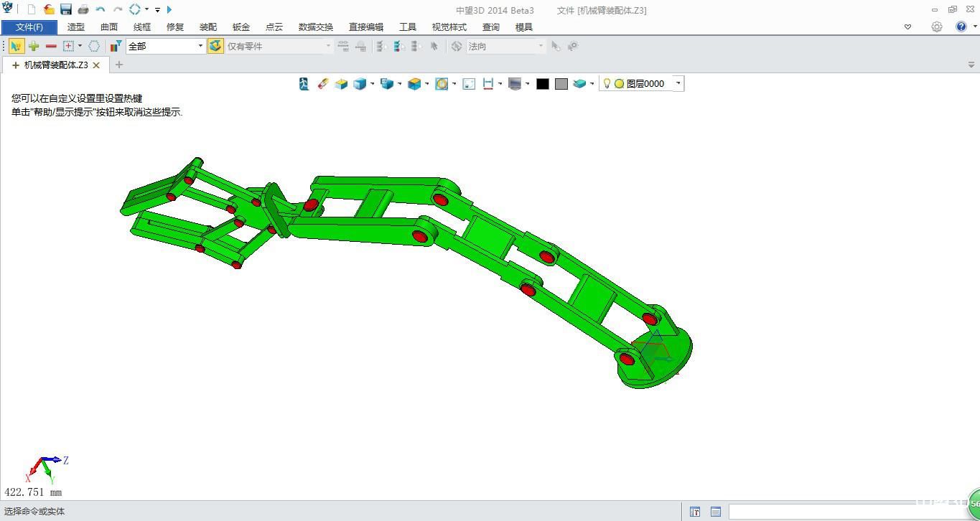Click the add-to-selection green plus icon
The height and width of the screenshot is (521, 980).
(34, 46)
